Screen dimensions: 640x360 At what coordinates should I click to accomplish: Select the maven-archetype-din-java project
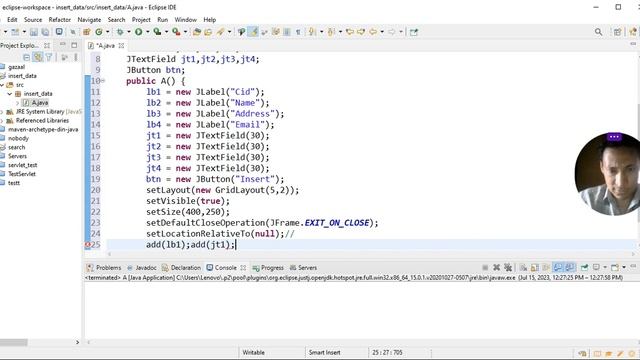(x=43, y=129)
